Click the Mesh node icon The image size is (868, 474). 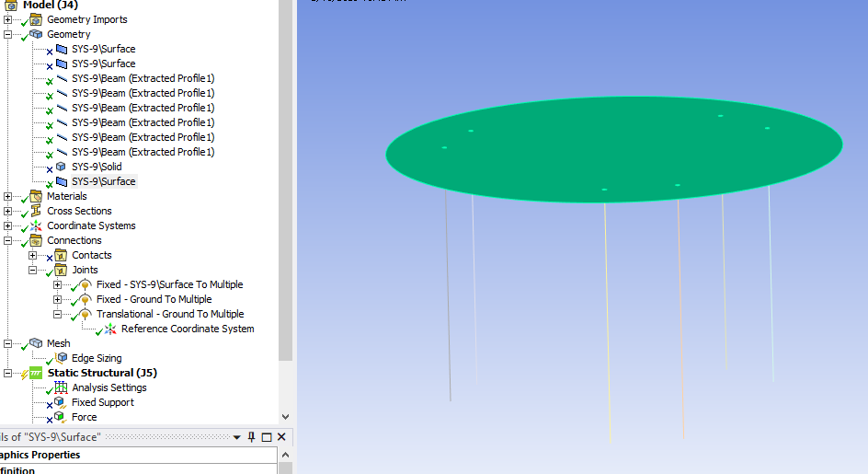click(36, 343)
